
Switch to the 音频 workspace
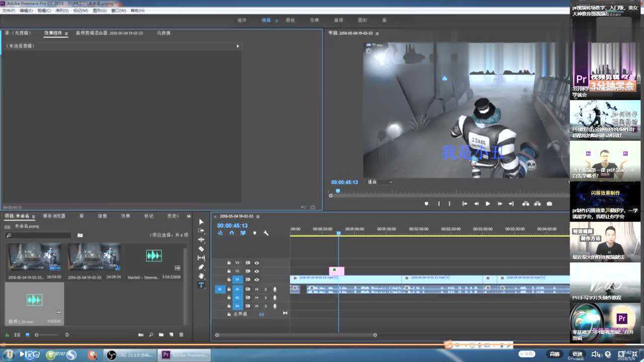coord(339,20)
